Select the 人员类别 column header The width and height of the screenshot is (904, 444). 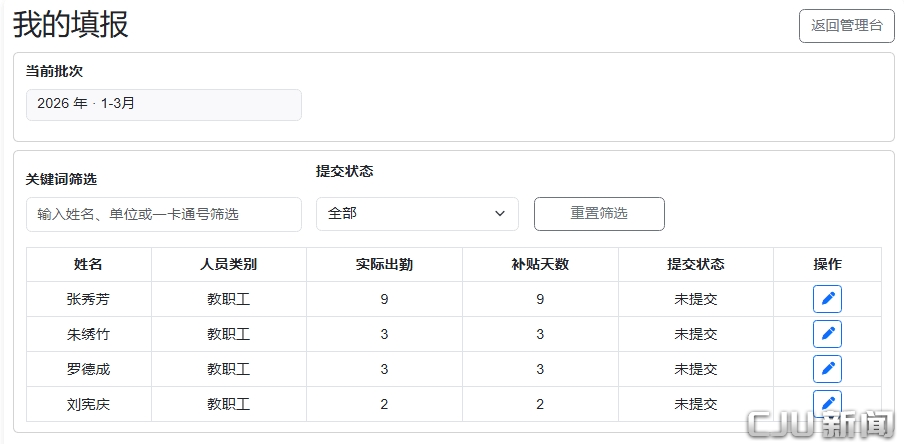click(228, 265)
